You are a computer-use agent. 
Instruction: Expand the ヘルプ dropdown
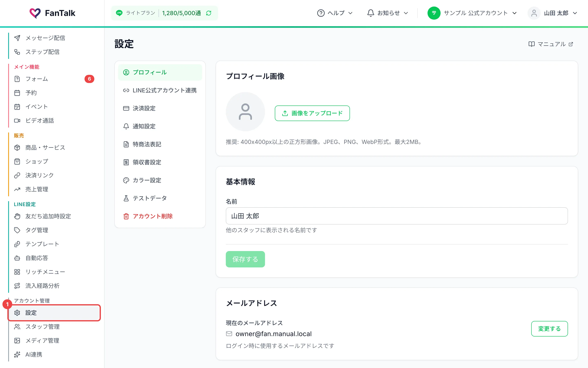click(335, 13)
